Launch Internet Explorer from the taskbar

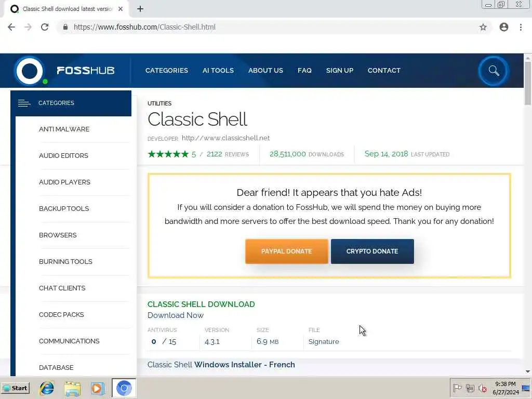click(47, 388)
